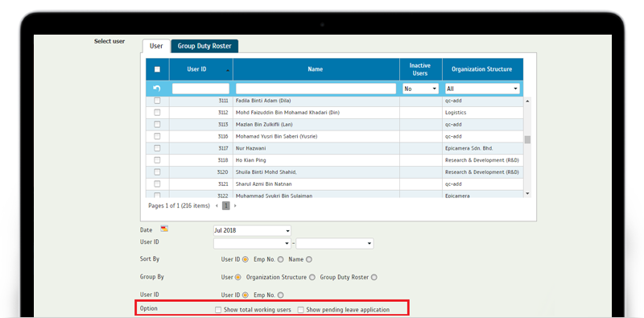644x318 pixels.
Task: Click name Shuila Binti Mohd Shahid
Action: tap(266, 171)
